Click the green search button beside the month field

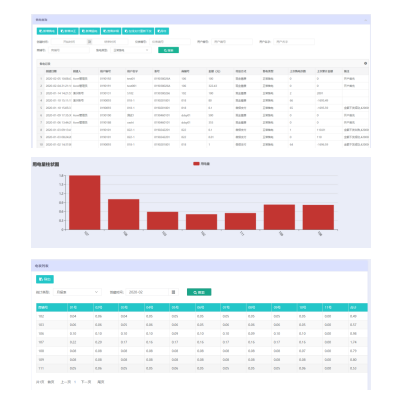199,292
